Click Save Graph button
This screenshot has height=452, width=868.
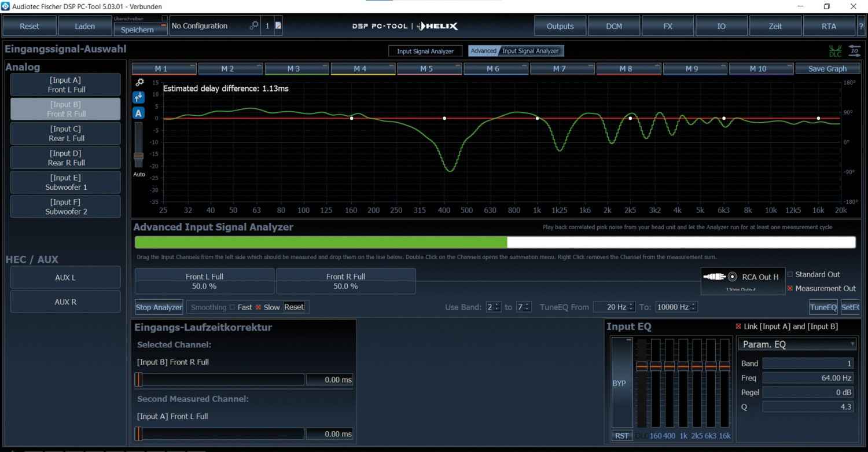827,69
